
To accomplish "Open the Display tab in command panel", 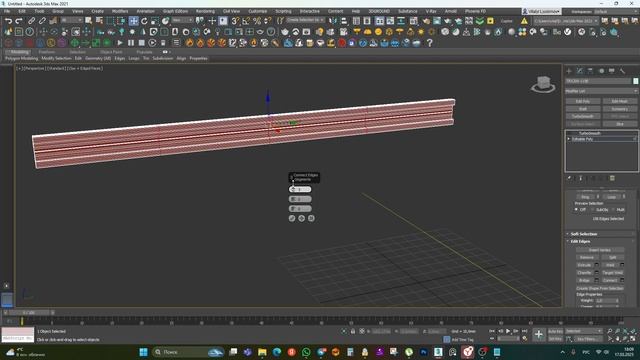I will [x=611, y=71].
